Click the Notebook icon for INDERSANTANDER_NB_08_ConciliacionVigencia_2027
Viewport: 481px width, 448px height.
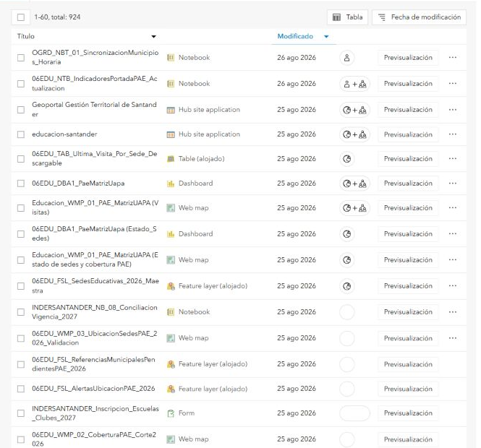pyautogui.click(x=171, y=312)
